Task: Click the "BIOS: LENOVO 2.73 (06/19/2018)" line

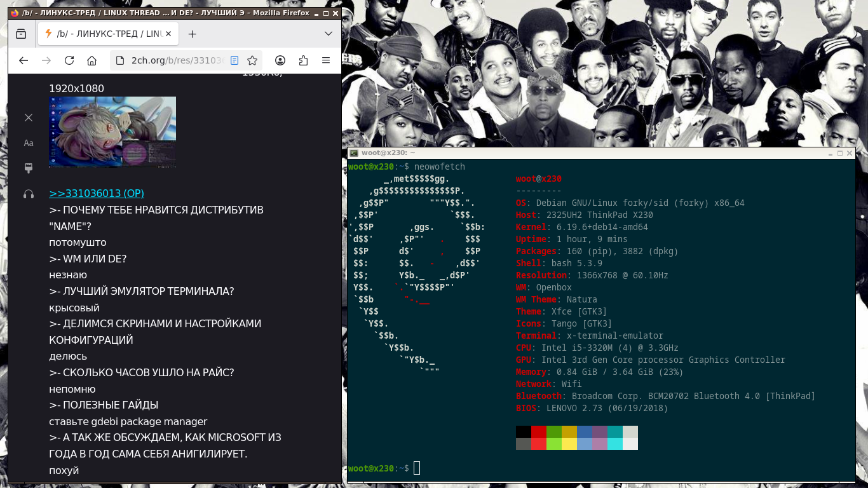Action: coord(592,409)
